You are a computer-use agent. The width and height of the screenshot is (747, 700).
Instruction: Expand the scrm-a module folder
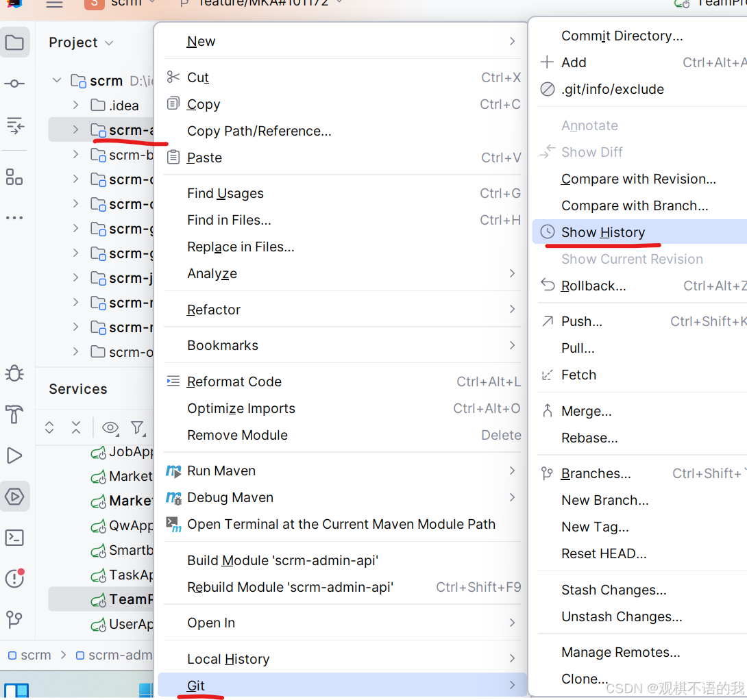(x=75, y=129)
